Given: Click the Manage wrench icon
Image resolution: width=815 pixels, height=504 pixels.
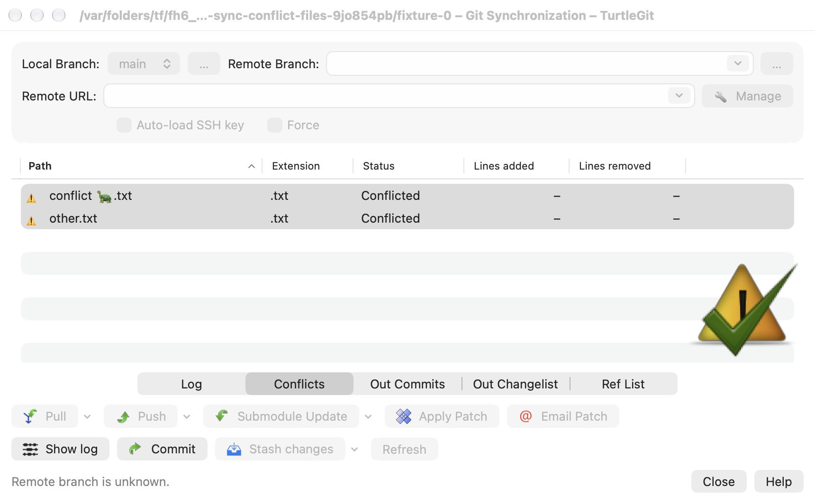Looking at the screenshot, I should tap(720, 97).
